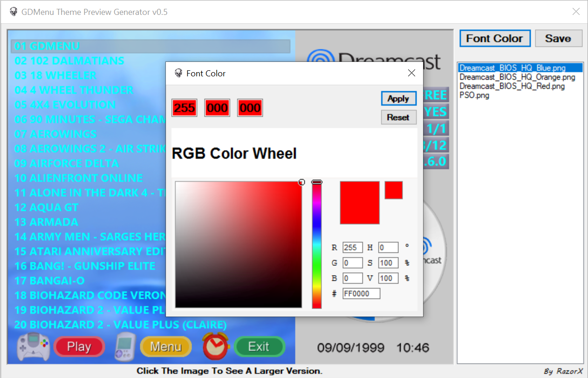Click the 10:46 time in preview
Image resolution: width=588 pixels, height=378 pixels.
[x=413, y=348]
